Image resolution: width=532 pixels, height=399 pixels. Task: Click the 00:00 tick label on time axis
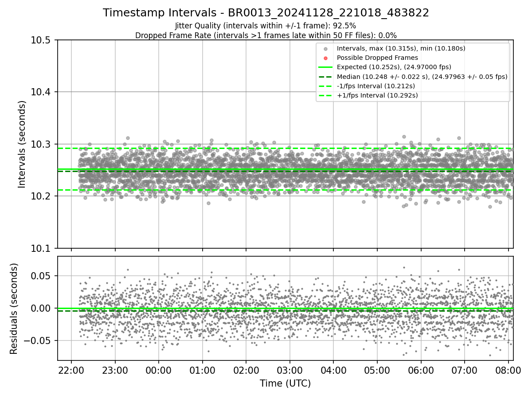click(x=159, y=369)
